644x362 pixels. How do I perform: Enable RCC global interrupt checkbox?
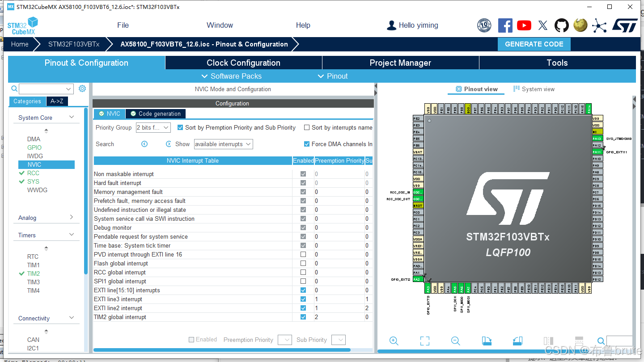click(303, 272)
